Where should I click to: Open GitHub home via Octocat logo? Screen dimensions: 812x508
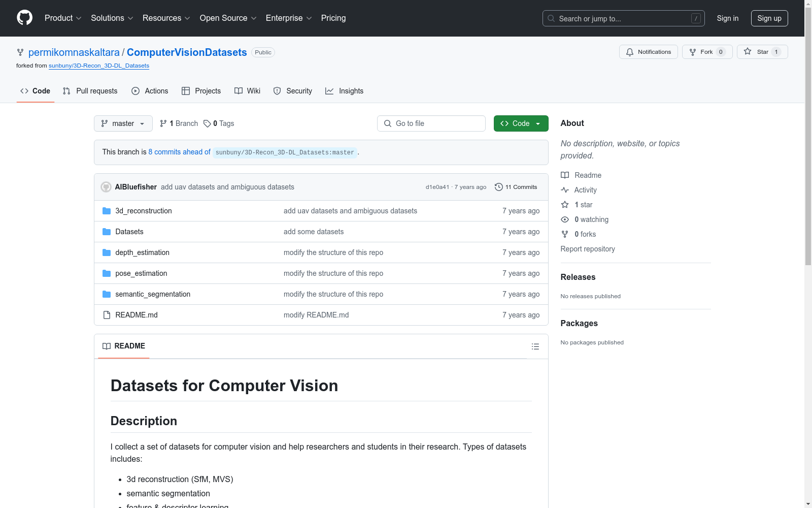[x=24, y=18]
